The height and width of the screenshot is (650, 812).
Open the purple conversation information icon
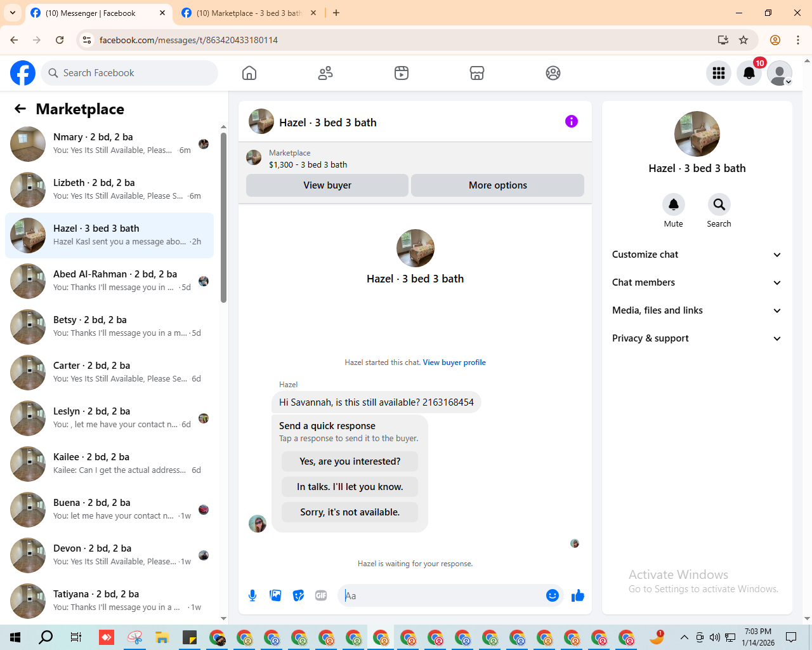572,121
